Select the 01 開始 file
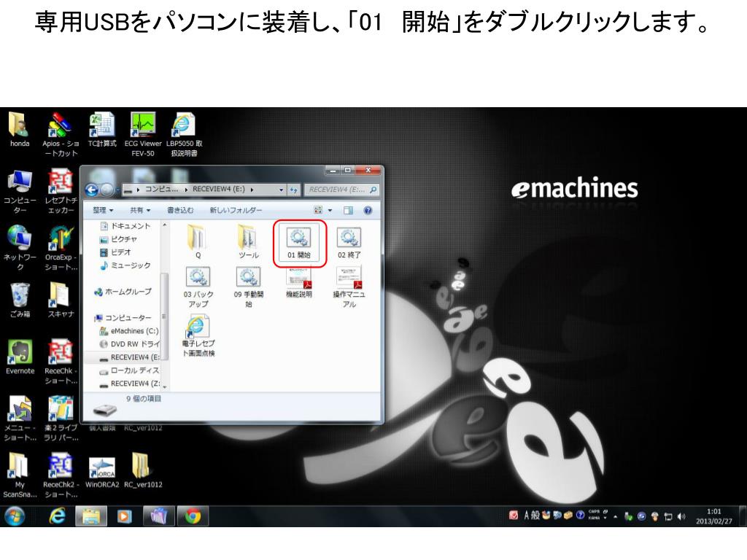747x560 pixels. (299, 243)
